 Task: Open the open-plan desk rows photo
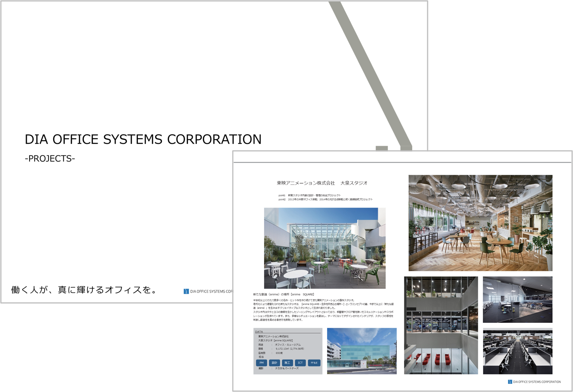pyautogui.click(x=517, y=351)
